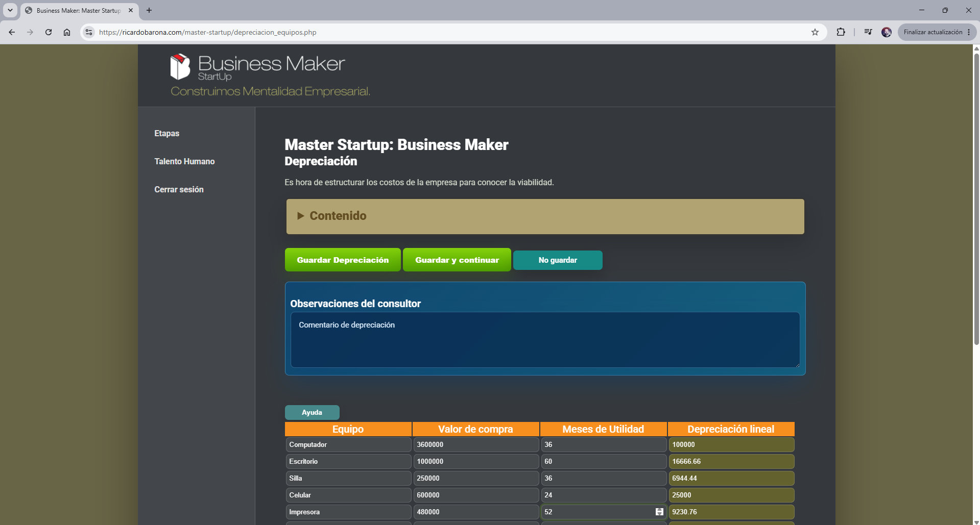The height and width of the screenshot is (525, 980).
Task: Go back to the previous page
Action: (x=12, y=32)
